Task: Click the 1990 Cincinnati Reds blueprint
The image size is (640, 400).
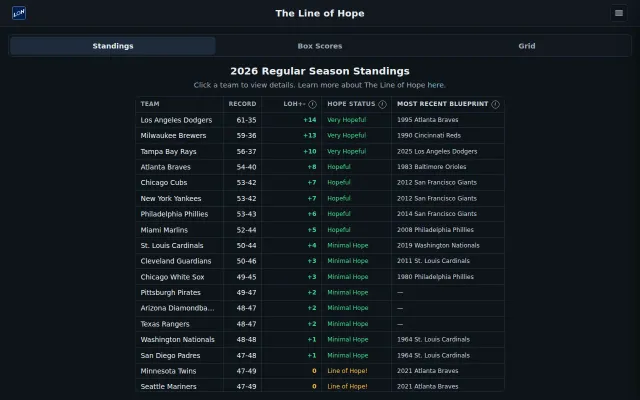Action: click(x=429, y=136)
